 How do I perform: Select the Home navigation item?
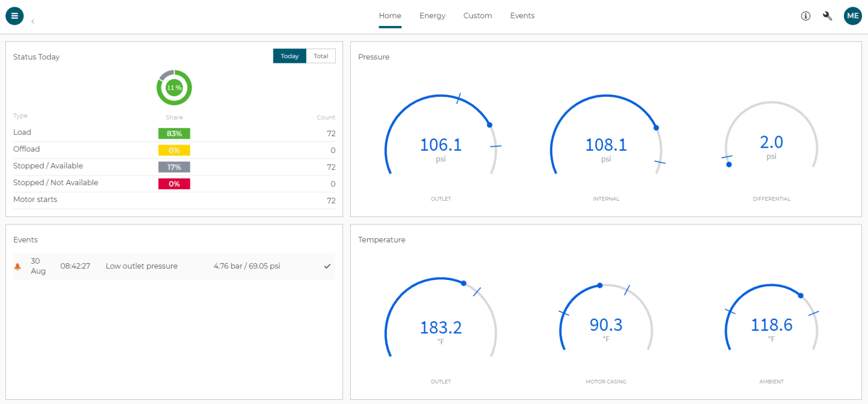tap(390, 16)
